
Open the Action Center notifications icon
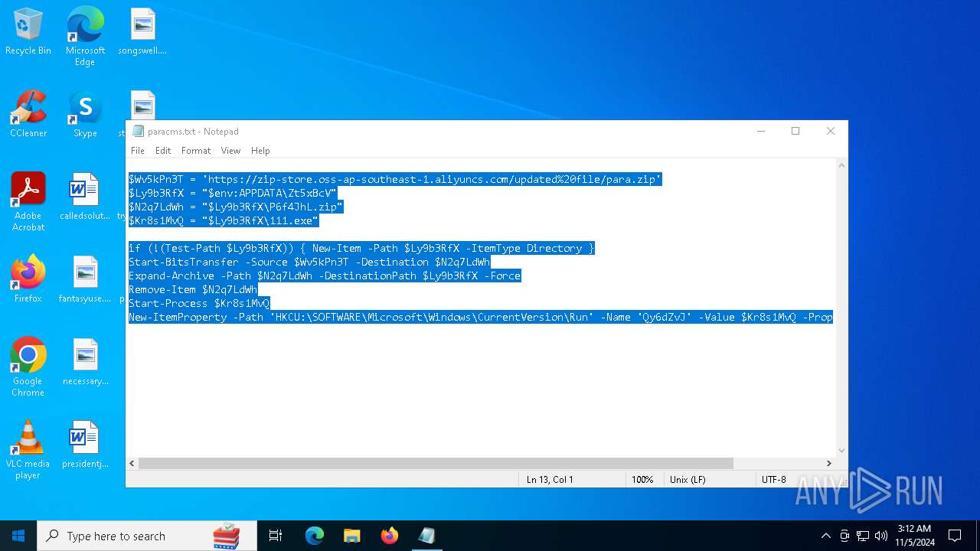pos(955,536)
